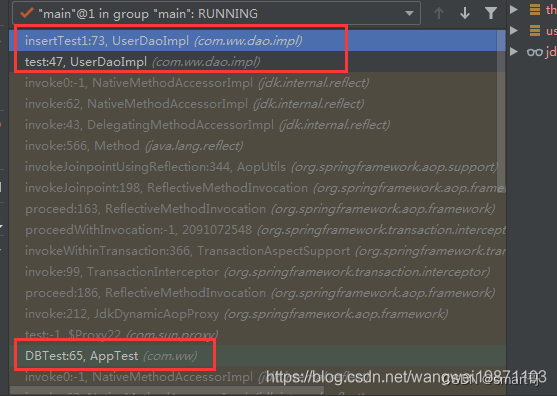Image resolution: width=557 pixels, height=396 pixels.
Task: Select frame DBTest:65, AppTest
Action: (257, 356)
